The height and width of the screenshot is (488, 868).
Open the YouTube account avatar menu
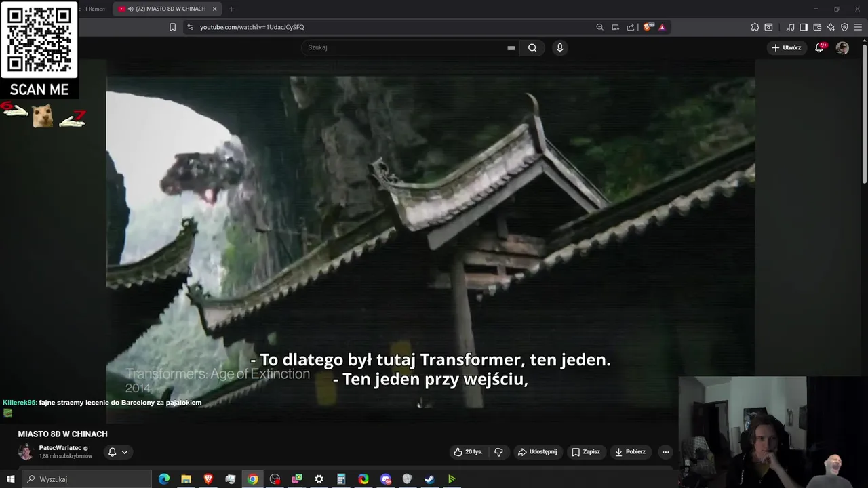(842, 47)
